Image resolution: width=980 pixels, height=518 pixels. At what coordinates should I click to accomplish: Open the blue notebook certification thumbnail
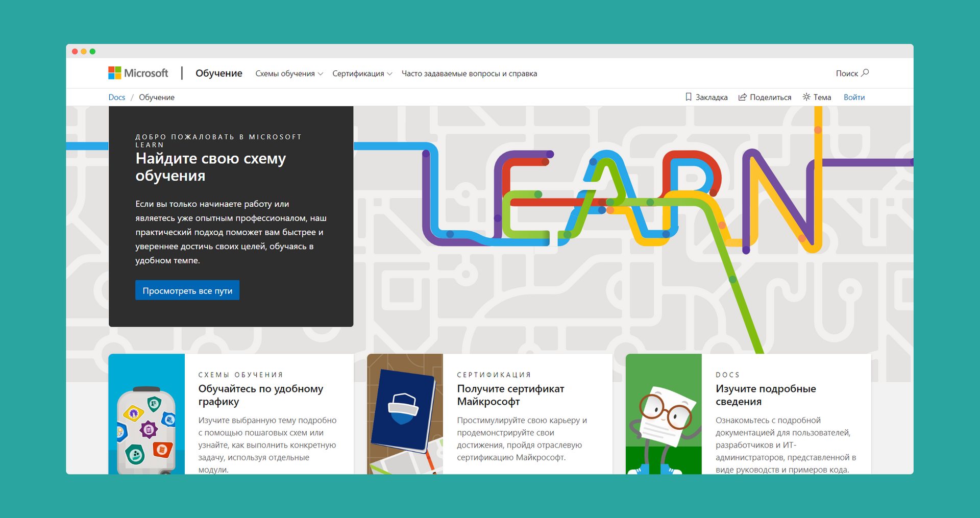coord(405,414)
